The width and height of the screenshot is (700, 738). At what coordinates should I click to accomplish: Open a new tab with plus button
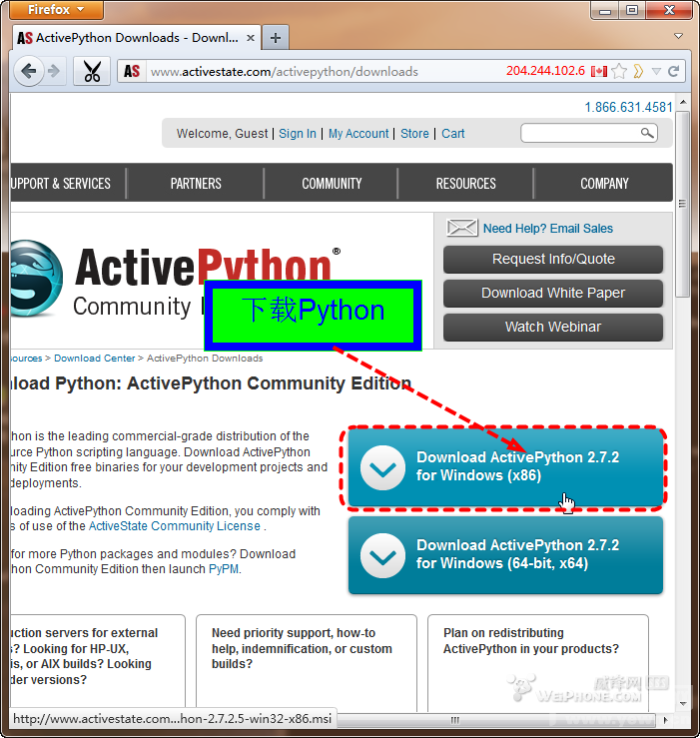[x=276, y=38]
